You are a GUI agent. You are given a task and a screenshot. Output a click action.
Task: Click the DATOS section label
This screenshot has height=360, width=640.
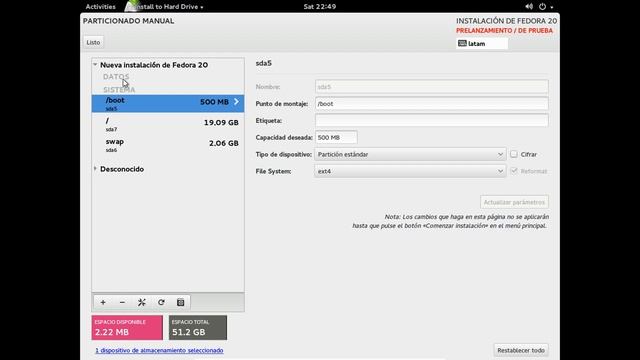click(116, 76)
